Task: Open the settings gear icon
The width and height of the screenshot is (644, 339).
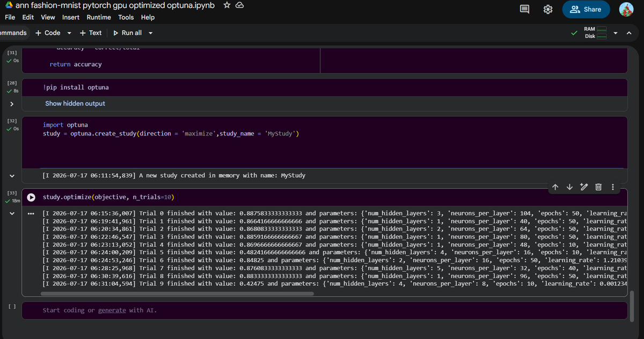Action: 548,9
